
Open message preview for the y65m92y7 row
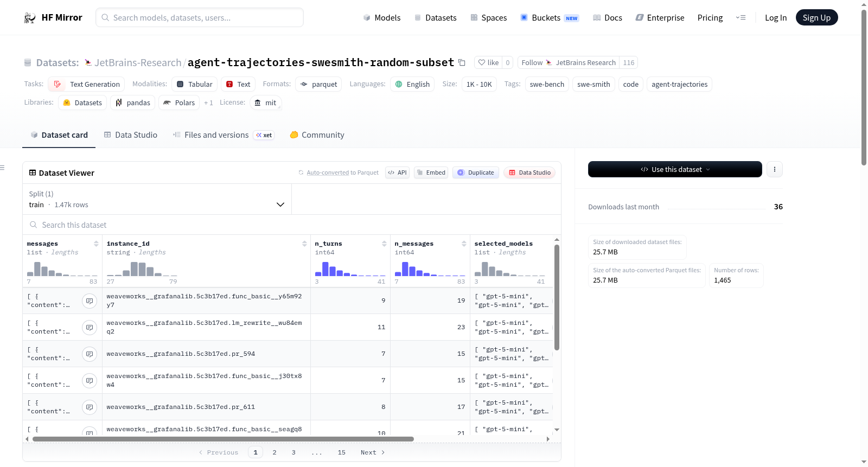point(90,300)
